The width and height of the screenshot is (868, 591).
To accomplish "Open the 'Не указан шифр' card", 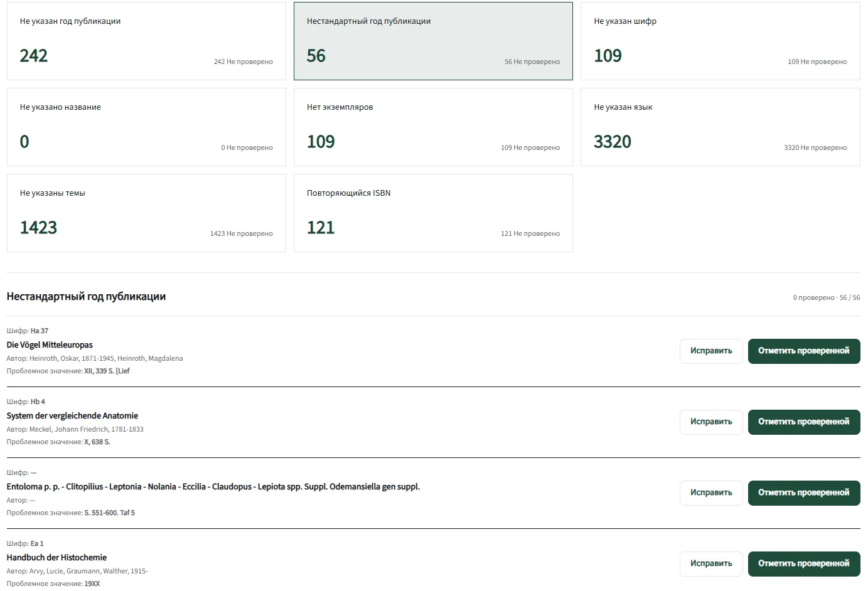I will (721, 41).
